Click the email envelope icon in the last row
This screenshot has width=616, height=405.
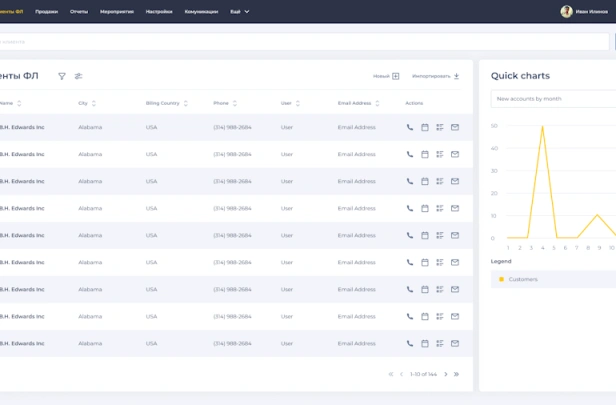(x=455, y=343)
